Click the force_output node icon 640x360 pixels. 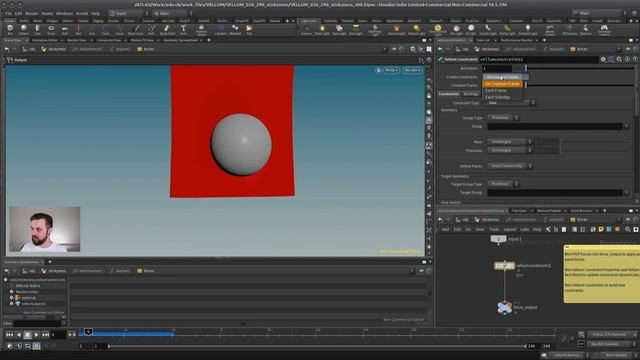tap(504, 307)
